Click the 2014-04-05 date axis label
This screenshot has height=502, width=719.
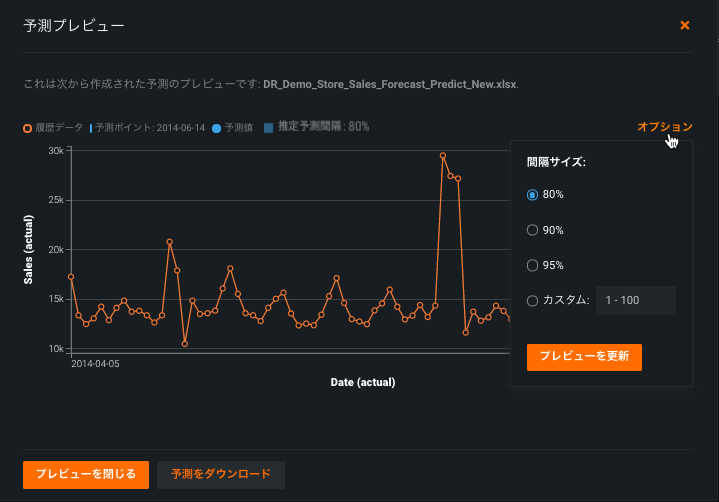[95, 364]
